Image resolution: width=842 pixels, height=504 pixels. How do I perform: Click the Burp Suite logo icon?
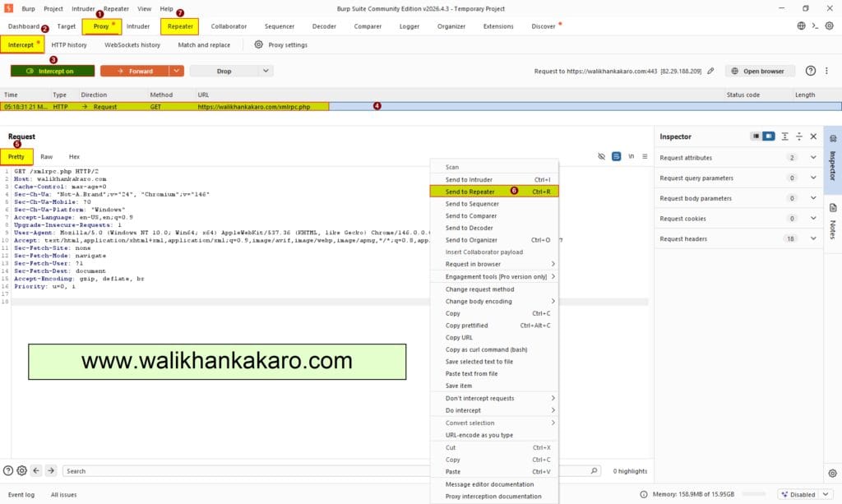pos(8,8)
